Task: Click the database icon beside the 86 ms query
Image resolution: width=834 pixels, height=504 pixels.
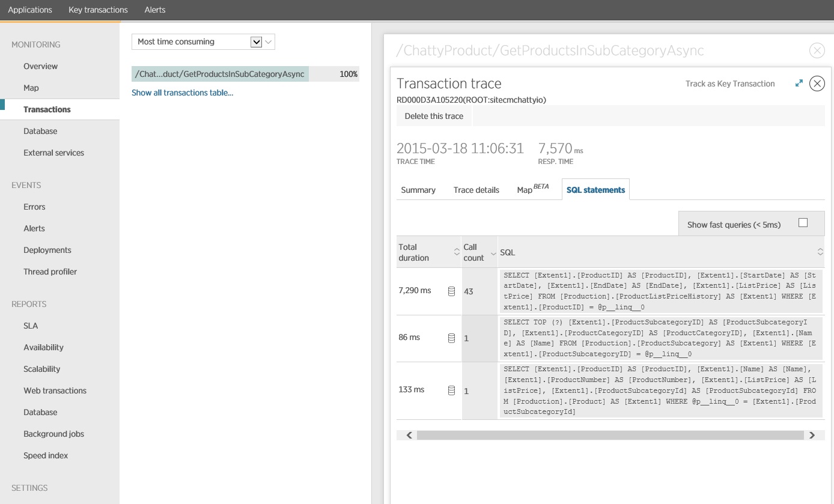Action: pos(451,338)
